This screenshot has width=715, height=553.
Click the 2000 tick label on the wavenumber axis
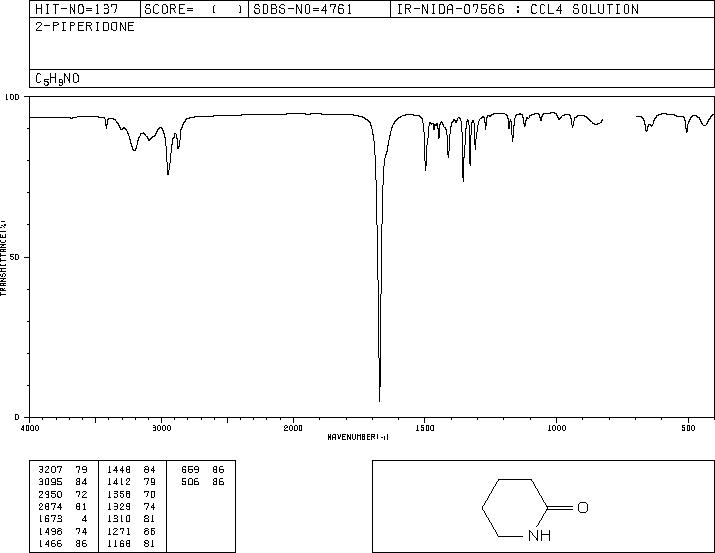pyautogui.click(x=293, y=428)
